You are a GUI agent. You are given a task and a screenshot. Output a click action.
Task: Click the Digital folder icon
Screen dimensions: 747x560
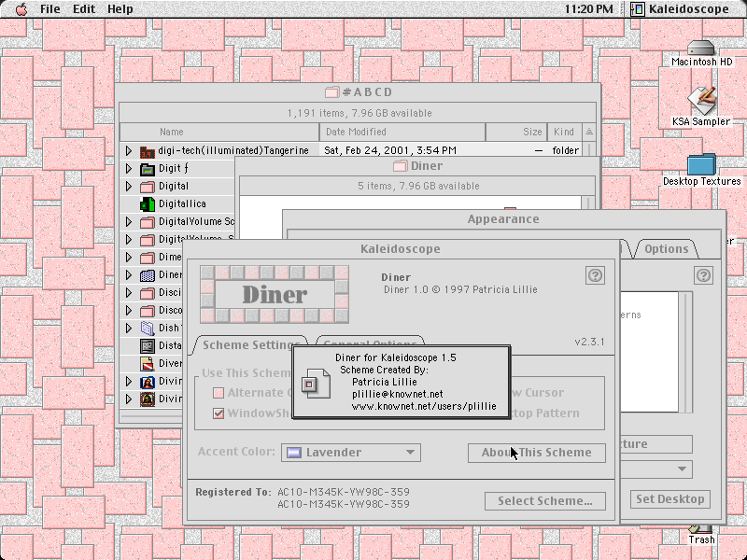pos(148,186)
